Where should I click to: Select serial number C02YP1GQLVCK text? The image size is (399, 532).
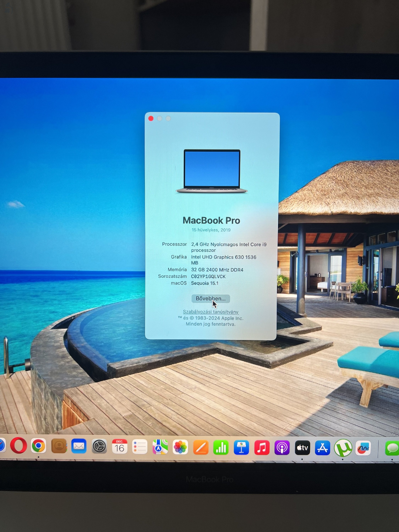(x=208, y=277)
